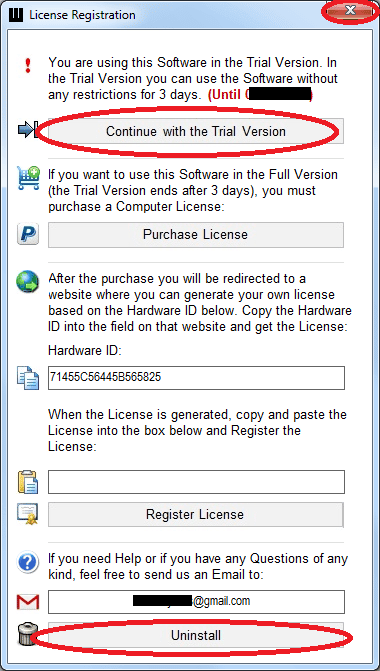Click the globe redirect icon
This screenshot has width=380, height=671.
pos(27,282)
